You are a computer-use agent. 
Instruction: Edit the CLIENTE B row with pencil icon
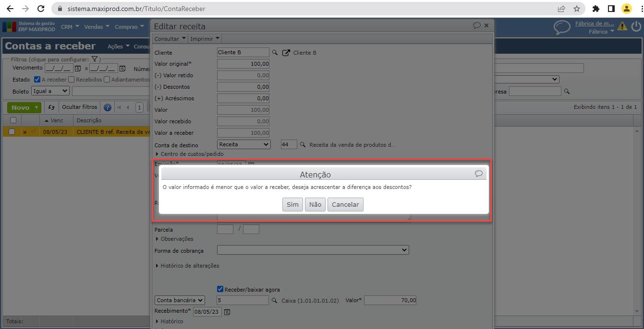click(33, 132)
